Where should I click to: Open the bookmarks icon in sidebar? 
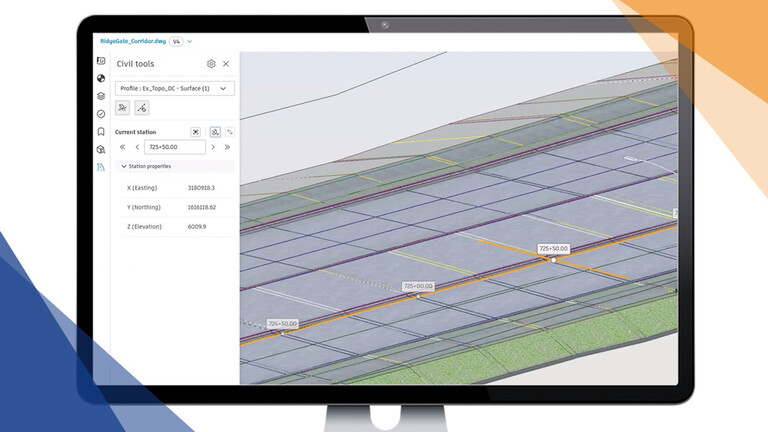[x=101, y=132]
